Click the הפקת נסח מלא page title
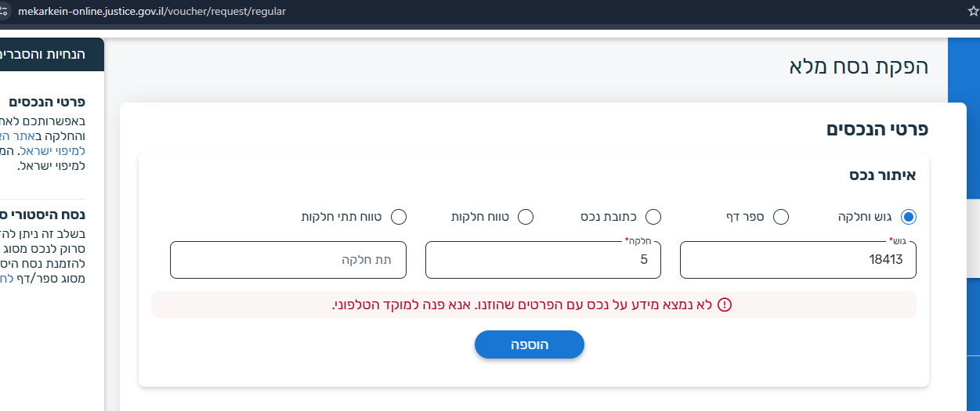The width and height of the screenshot is (980, 411). pos(859,67)
